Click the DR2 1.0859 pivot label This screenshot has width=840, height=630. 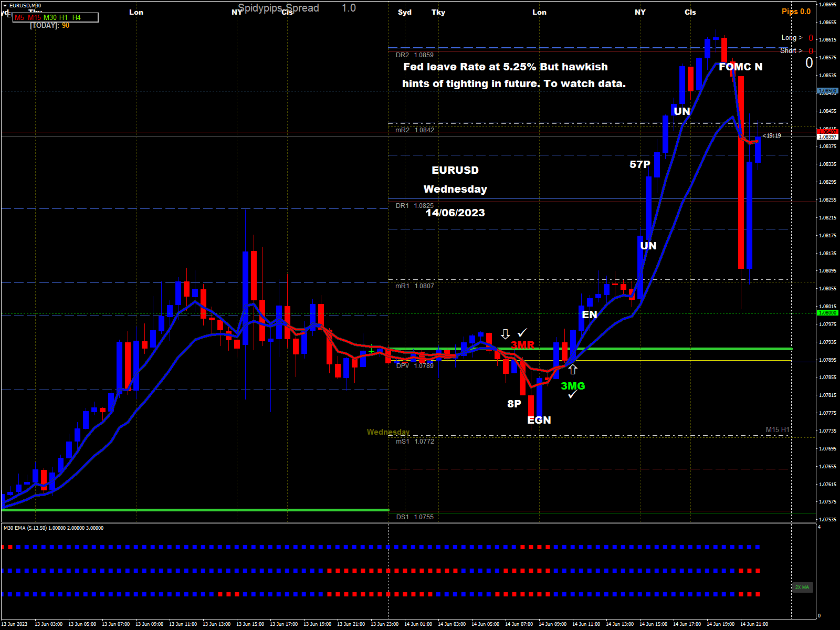[415, 55]
